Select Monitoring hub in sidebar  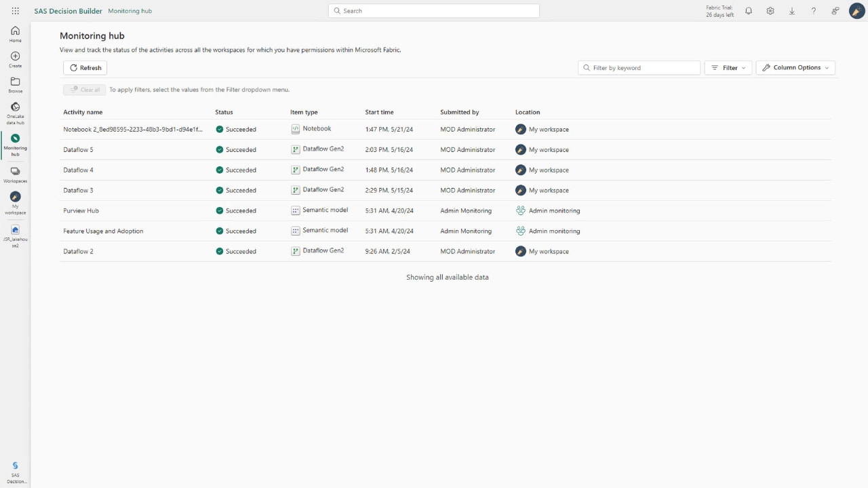click(15, 145)
